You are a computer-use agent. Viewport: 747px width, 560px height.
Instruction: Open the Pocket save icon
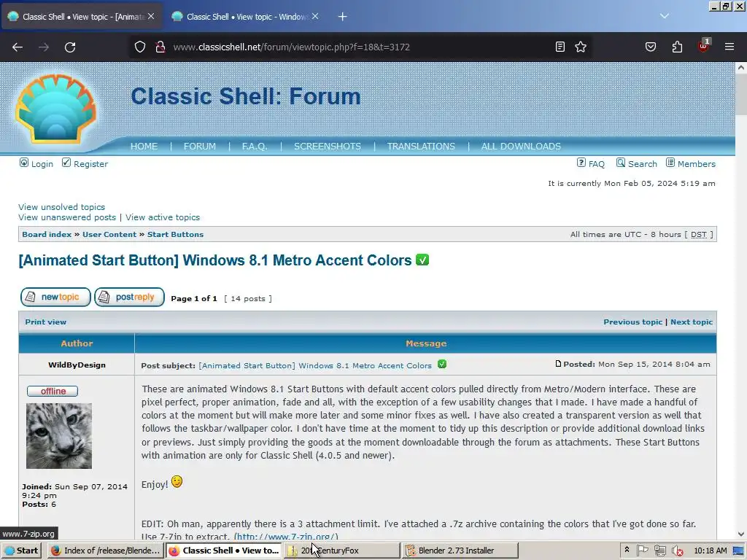651,47
